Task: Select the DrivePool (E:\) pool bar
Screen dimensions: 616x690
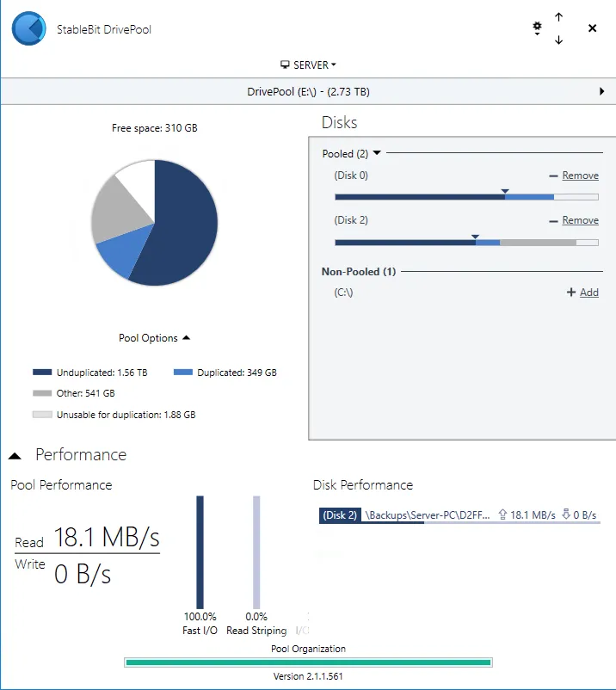Action: [308, 91]
